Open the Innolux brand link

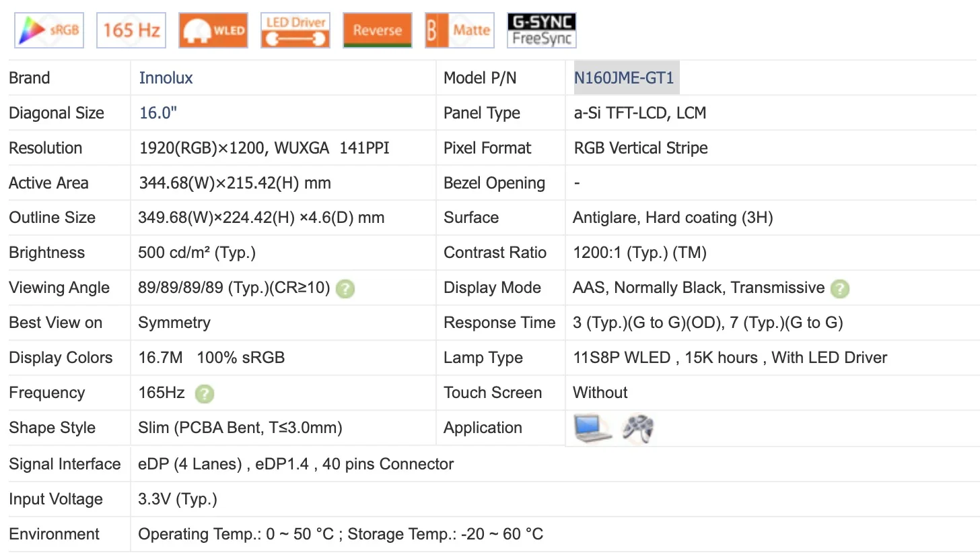(x=166, y=77)
